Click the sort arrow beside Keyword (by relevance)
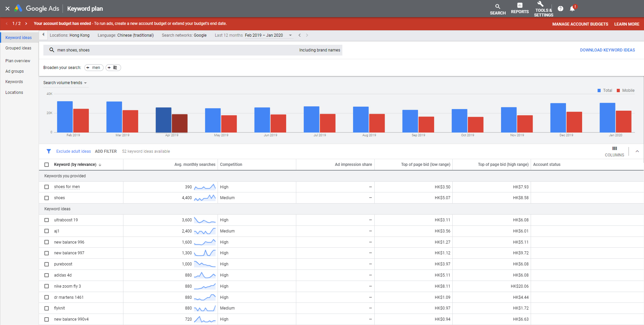644x325 pixels. pos(100,165)
